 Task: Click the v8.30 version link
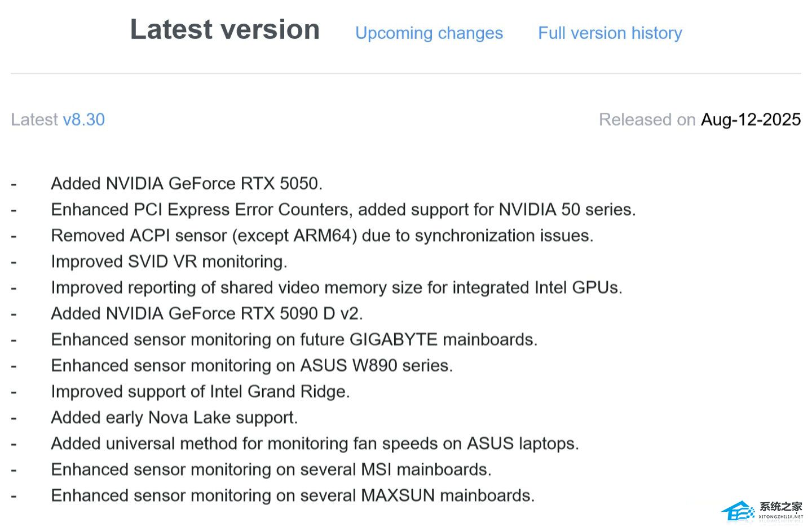coord(83,119)
